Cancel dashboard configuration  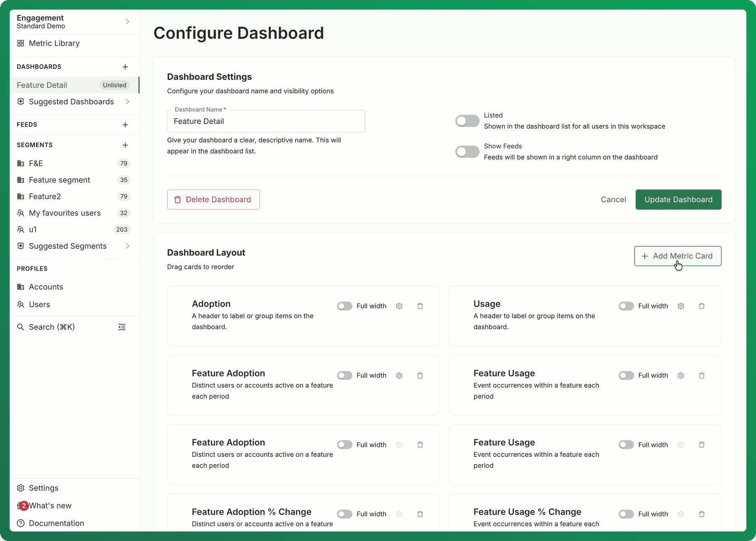613,200
